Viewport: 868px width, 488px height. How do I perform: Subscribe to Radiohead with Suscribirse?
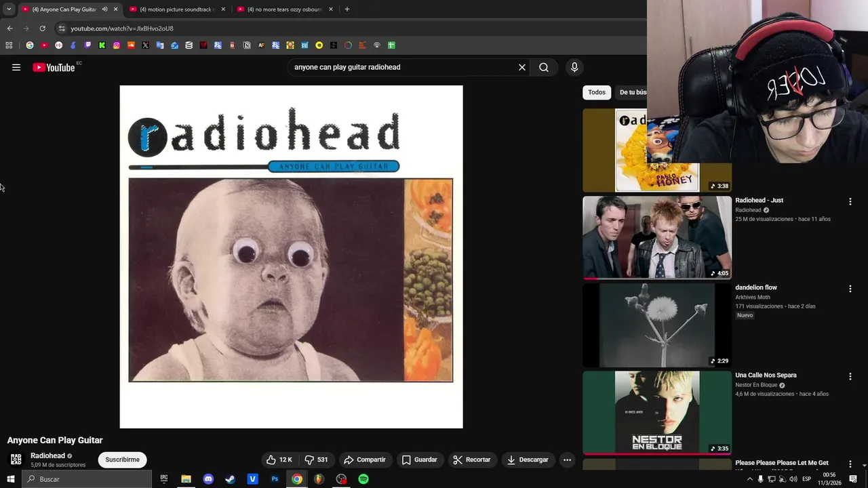(x=122, y=460)
